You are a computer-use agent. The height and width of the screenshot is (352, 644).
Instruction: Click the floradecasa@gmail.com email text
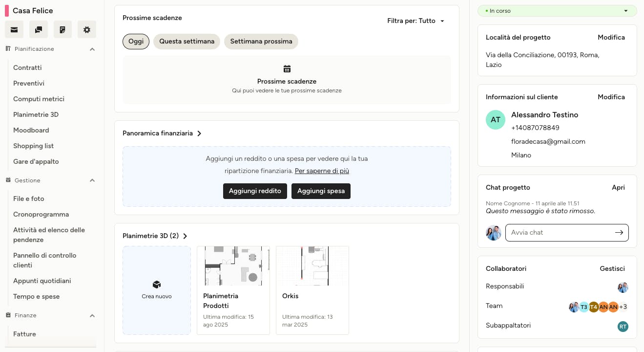(x=548, y=141)
